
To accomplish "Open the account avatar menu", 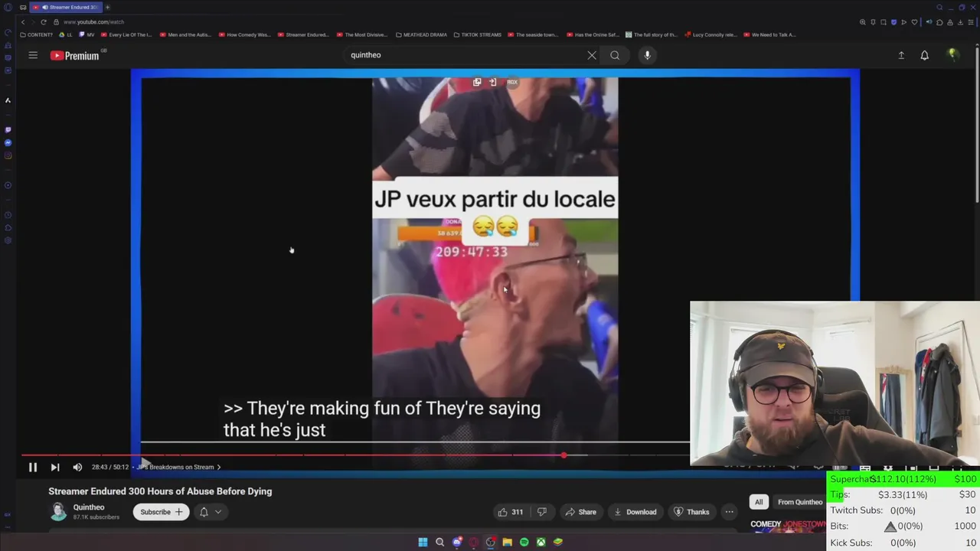I will tap(952, 54).
